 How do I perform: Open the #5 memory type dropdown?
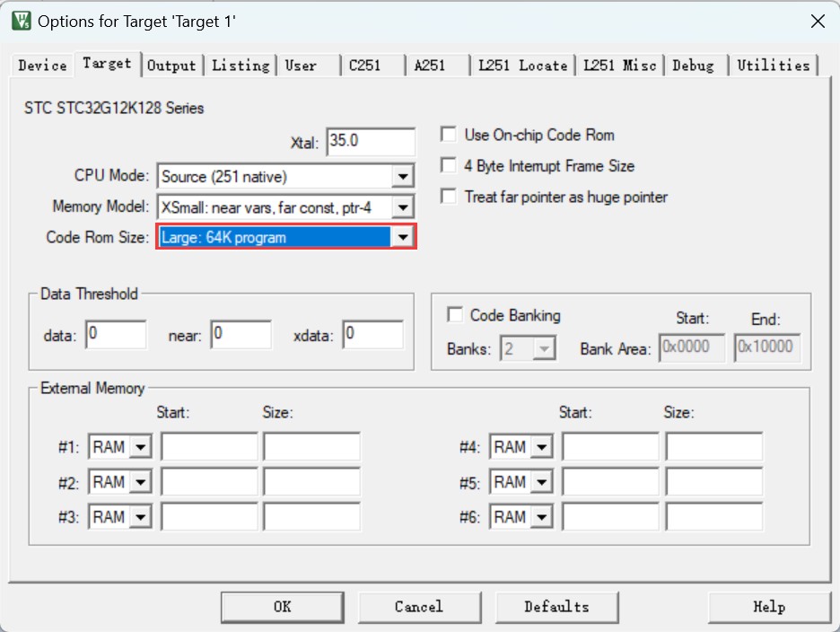[542, 482]
